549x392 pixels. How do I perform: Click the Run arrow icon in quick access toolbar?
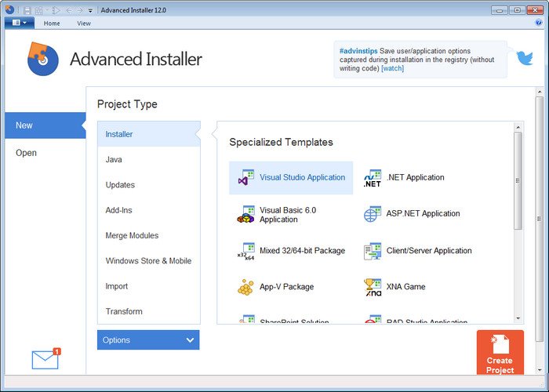56,10
